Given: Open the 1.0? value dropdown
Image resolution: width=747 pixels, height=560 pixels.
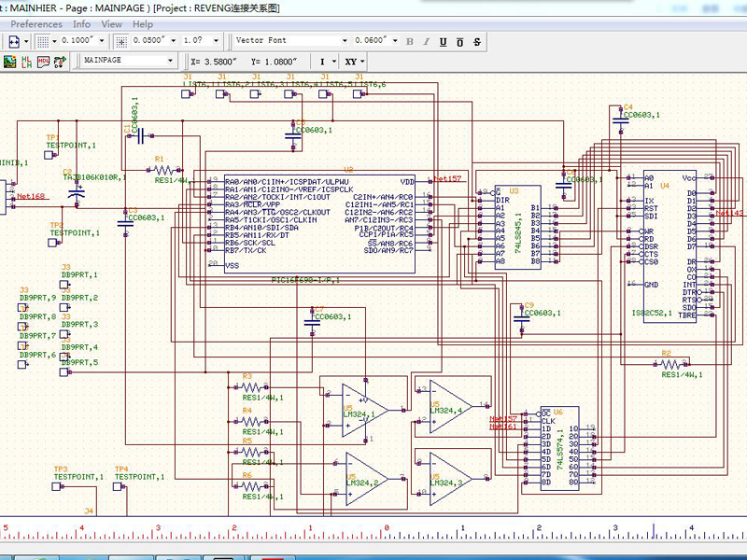Looking at the screenshot, I should coord(216,41).
